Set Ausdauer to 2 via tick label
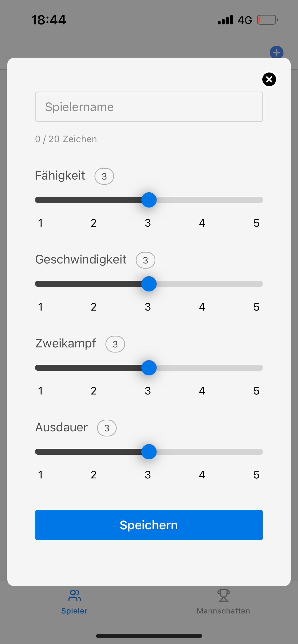 93,475
